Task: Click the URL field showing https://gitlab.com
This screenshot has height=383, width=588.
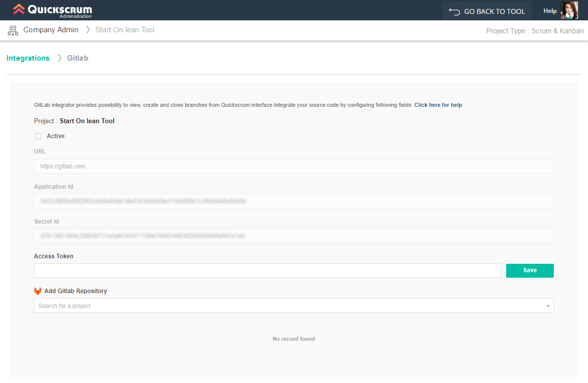Action: click(294, 166)
